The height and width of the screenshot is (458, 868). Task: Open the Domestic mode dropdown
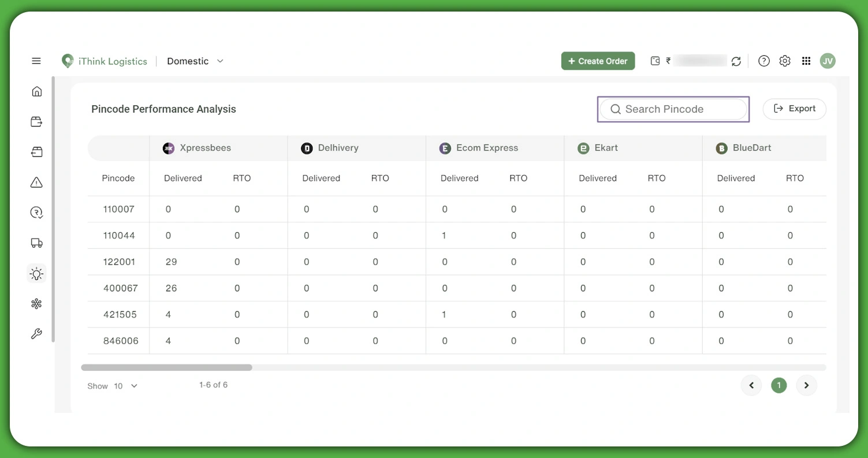coord(195,61)
